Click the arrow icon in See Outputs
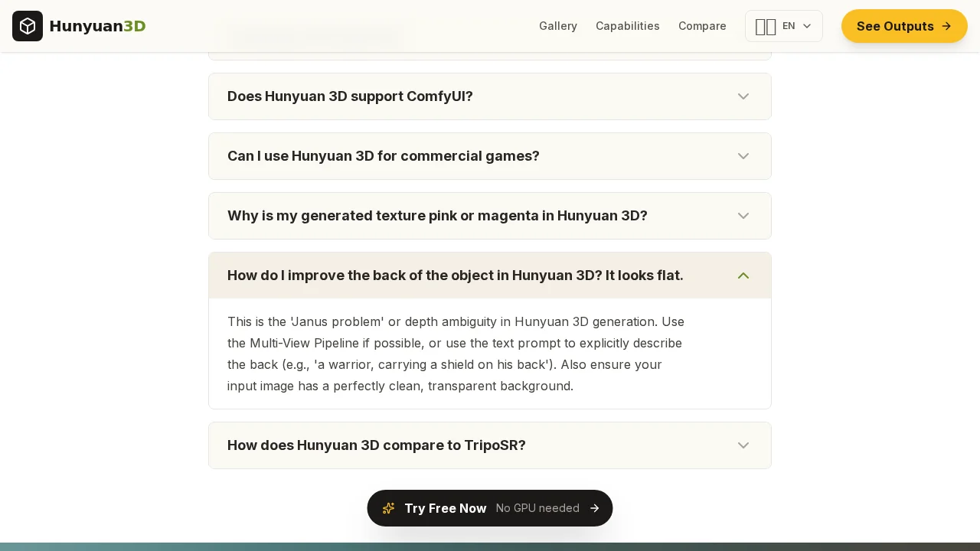Viewport: 980px width, 551px height. coord(946,26)
